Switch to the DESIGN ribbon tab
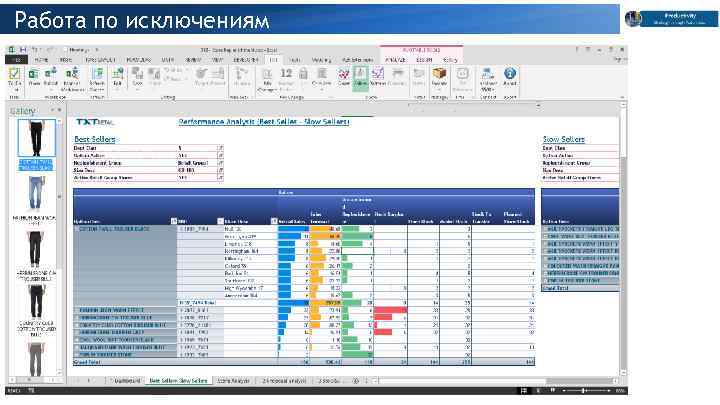 tap(424, 60)
